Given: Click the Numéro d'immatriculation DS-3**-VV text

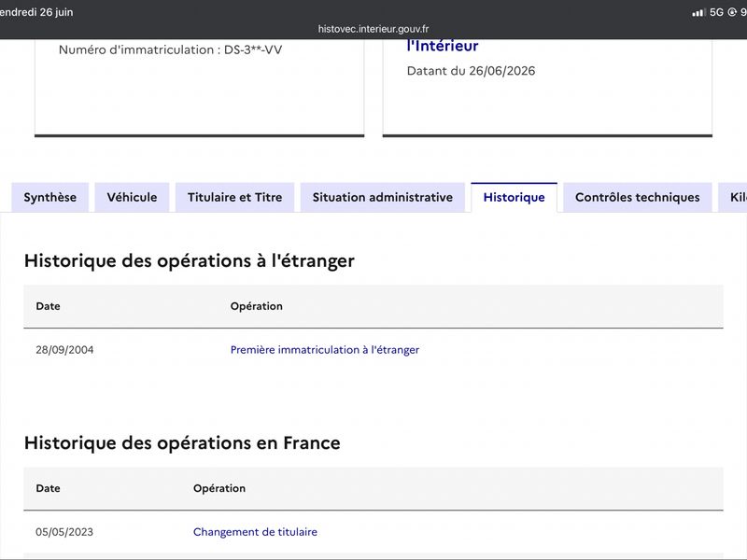Looking at the screenshot, I should [171, 49].
